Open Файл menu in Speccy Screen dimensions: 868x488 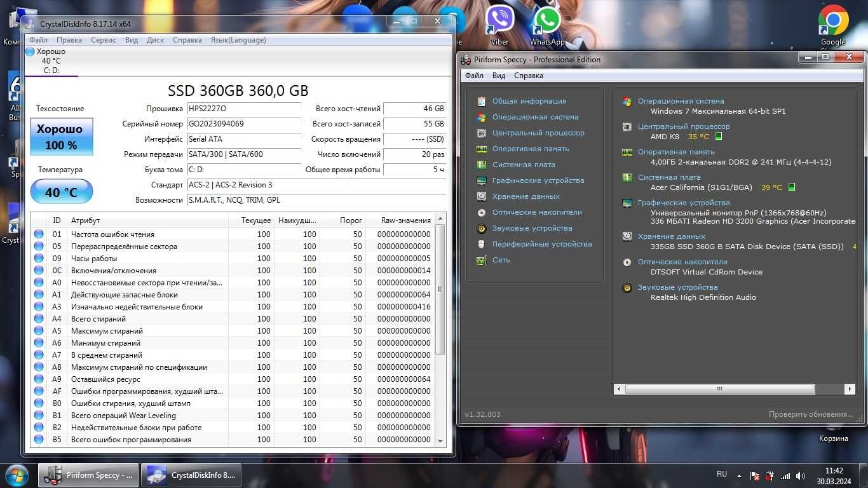[x=474, y=76]
